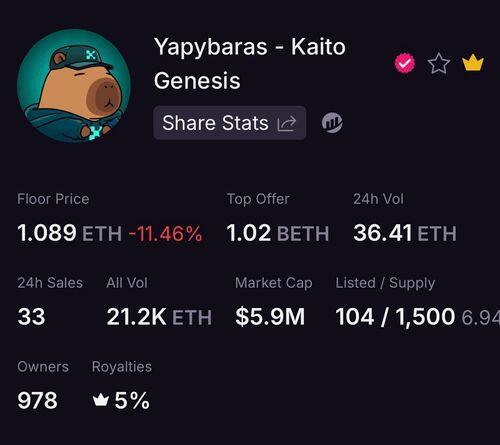Click the Royalties 5% value
The height and width of the screenshot is (445, 500).
(x=132, y=400)
